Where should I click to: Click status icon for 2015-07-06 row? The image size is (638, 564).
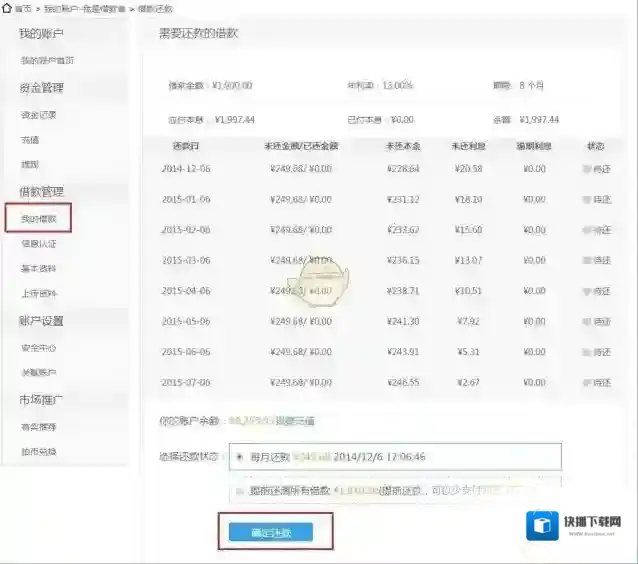point(587,383)
